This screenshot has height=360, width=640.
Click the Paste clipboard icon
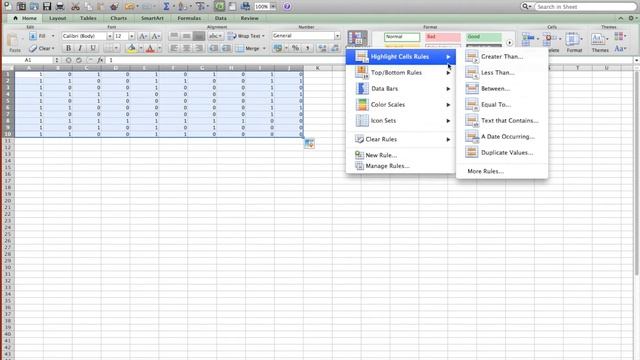click(14, 40)
